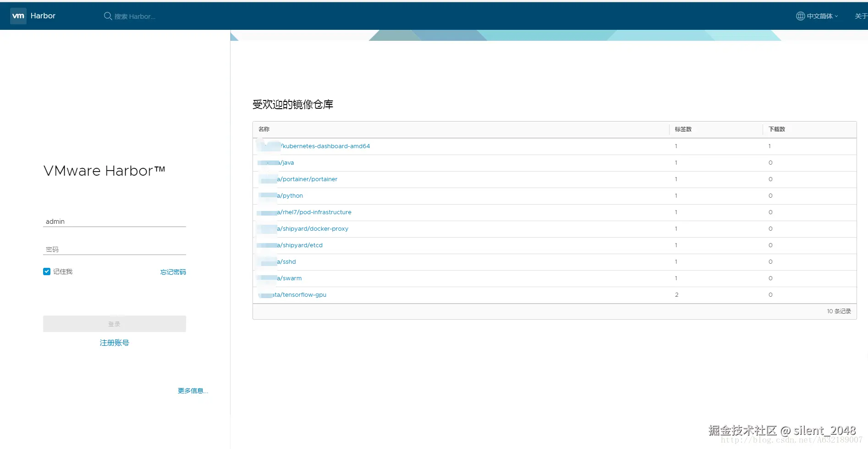Focus the 搜索 Harbor search field
868x449 pixels.
pos(135,17)
